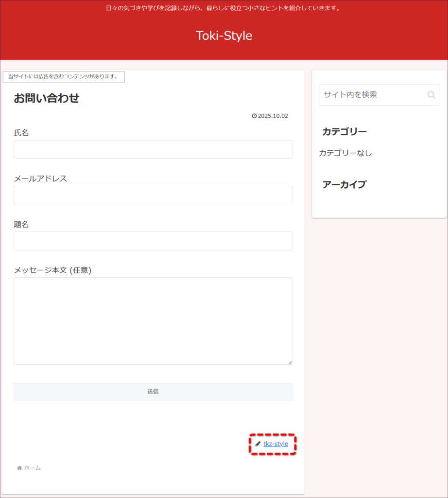The height and width of the screenshot is (498, 448).
Task: Click the message textarea resize handle
Action: pyautogui.click(x=290, y=362)
